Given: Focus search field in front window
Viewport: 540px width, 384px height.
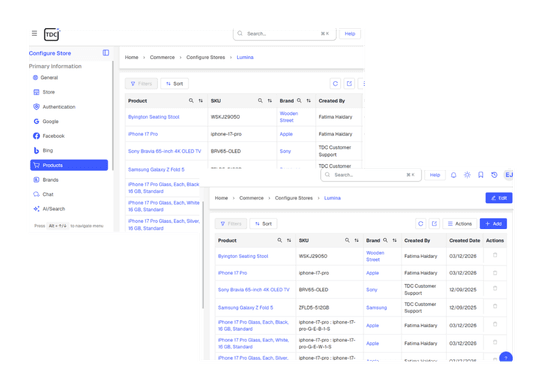Looking at the screenshot, I should [371, 175].
